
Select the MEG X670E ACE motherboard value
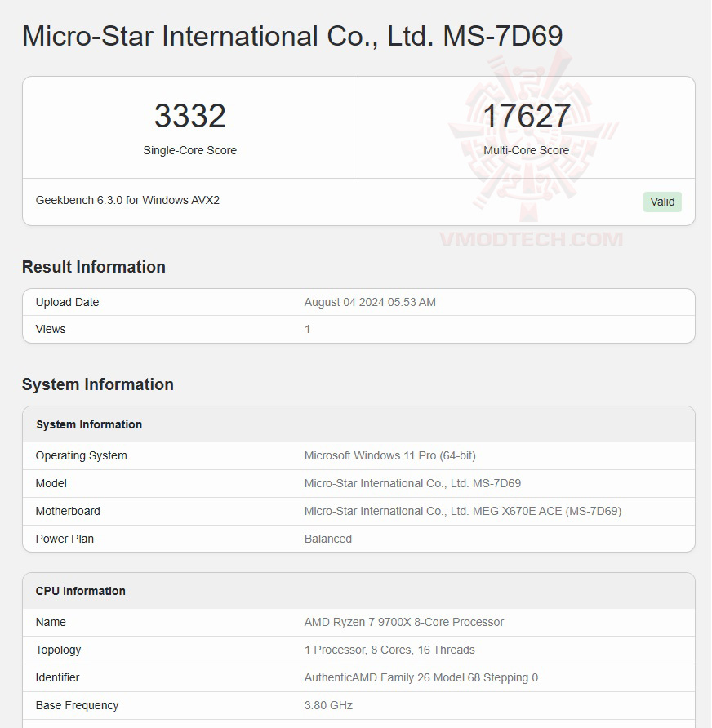click(463, 511)
